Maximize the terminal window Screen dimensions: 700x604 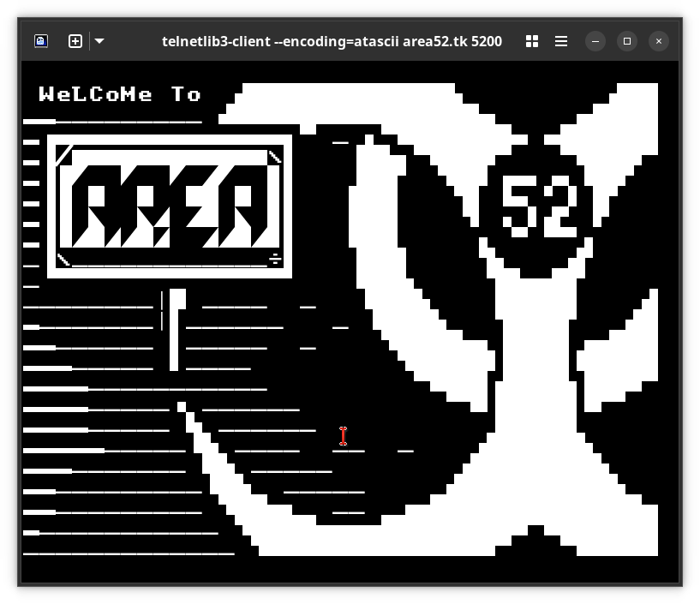click(627, 41)
